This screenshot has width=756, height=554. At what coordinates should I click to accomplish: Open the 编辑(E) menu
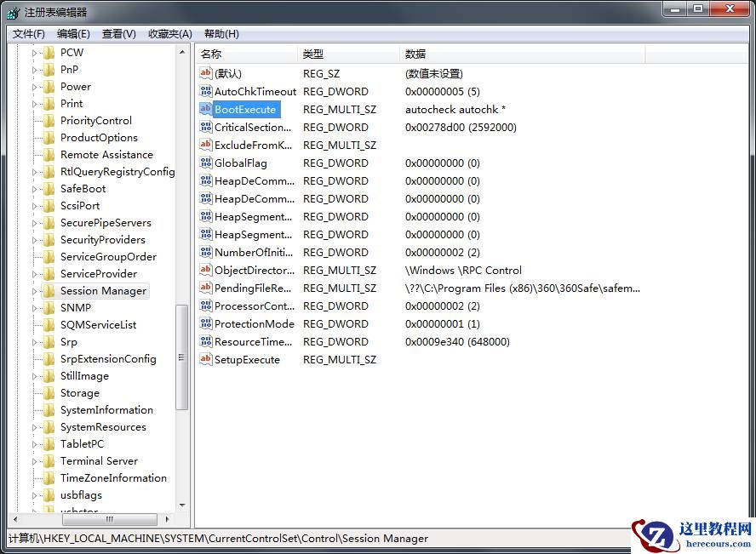(72, 33)
